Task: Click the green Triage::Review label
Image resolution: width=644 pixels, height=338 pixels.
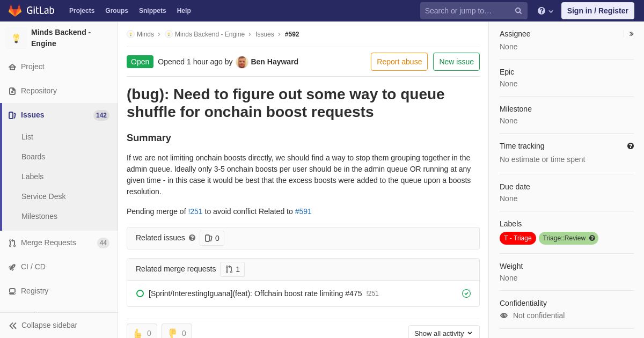Action: tap(563, 238)
